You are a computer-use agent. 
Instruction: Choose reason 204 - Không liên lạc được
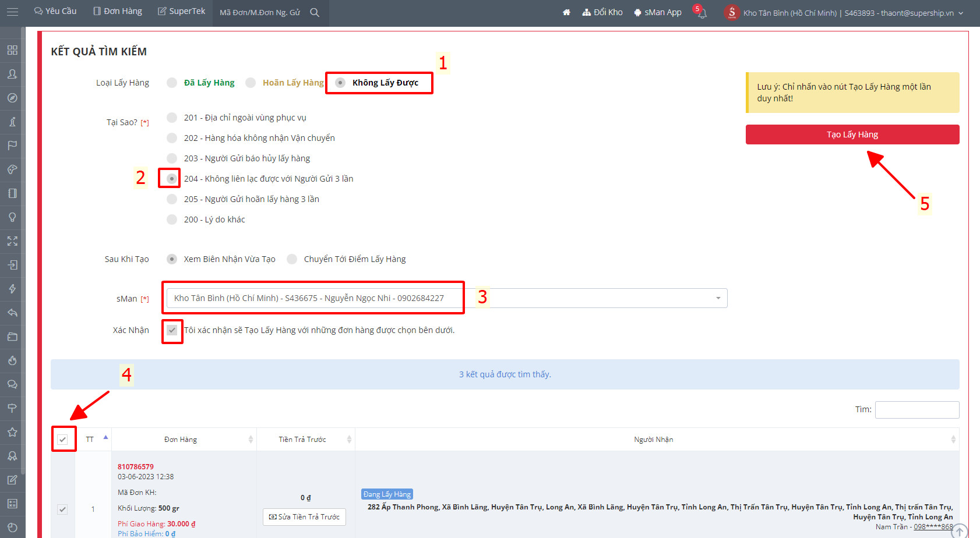click(x=172, y=179)
